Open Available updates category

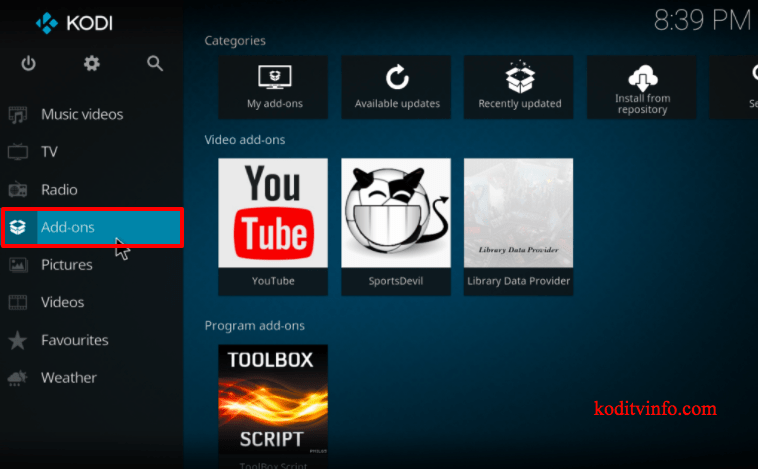point(396,87)
